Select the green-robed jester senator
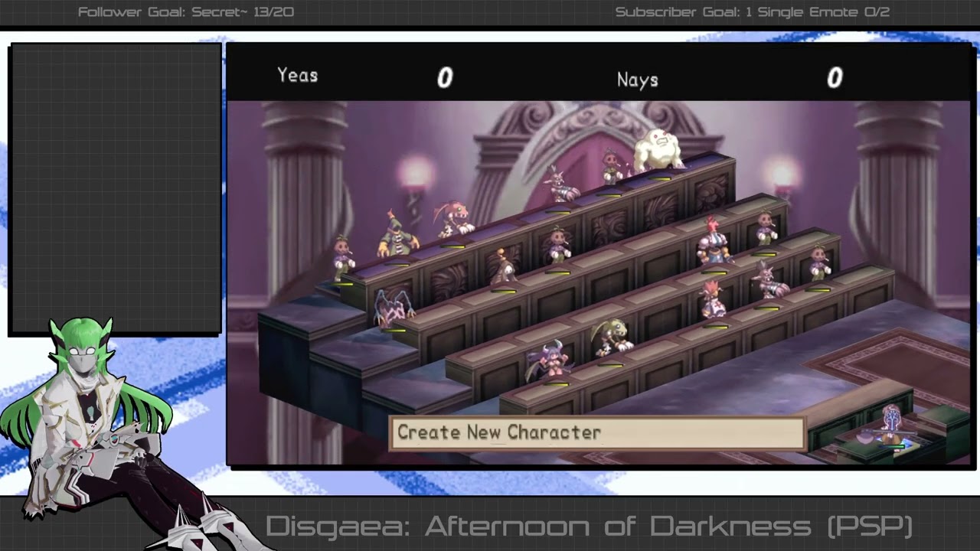 coord(397,234)
